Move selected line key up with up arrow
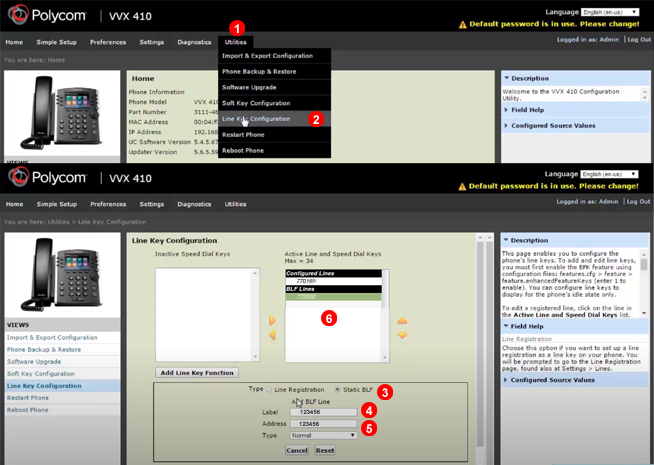Viewport: 654px width, 465px height. pos(402,321)
